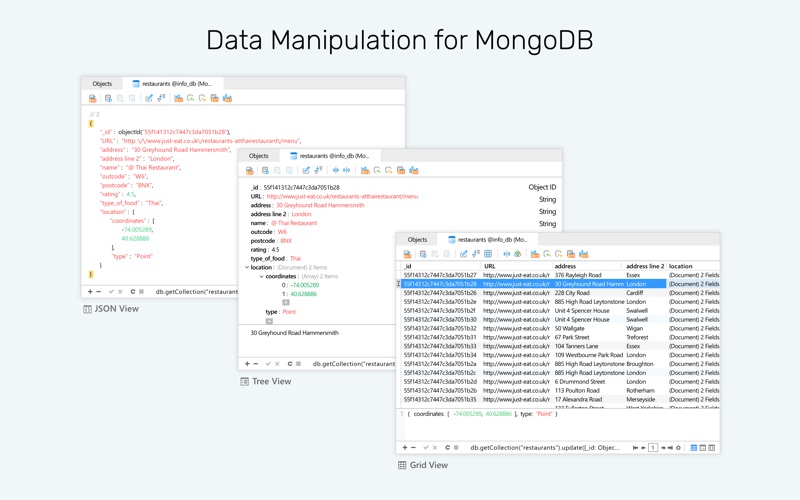Click the expand-all arrows icon in Tree View toolbar
The height and width of the screenshot is (500, 800).
pyautogui.click(x=336, y=170)
